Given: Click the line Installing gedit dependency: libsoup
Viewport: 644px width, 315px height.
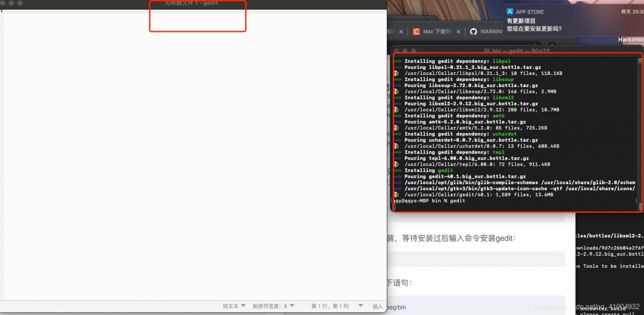Looking at the screenshot, I should 454,80.
